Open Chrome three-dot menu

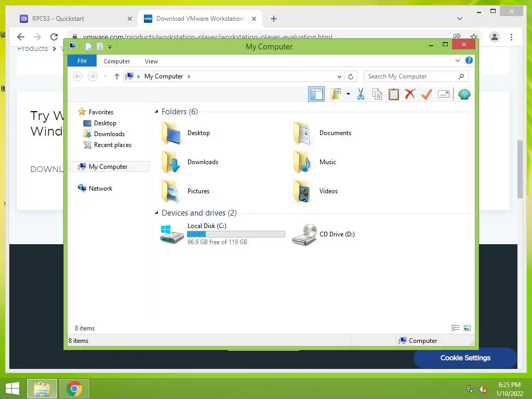511,37
